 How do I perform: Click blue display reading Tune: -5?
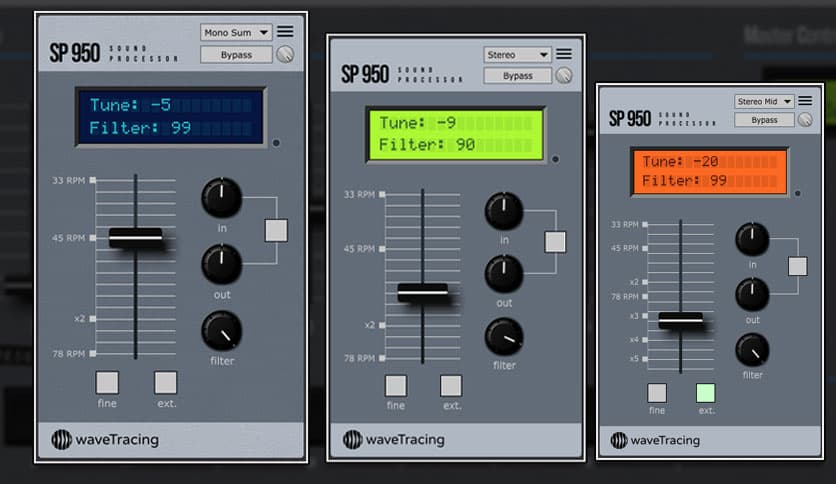point(170,116)
